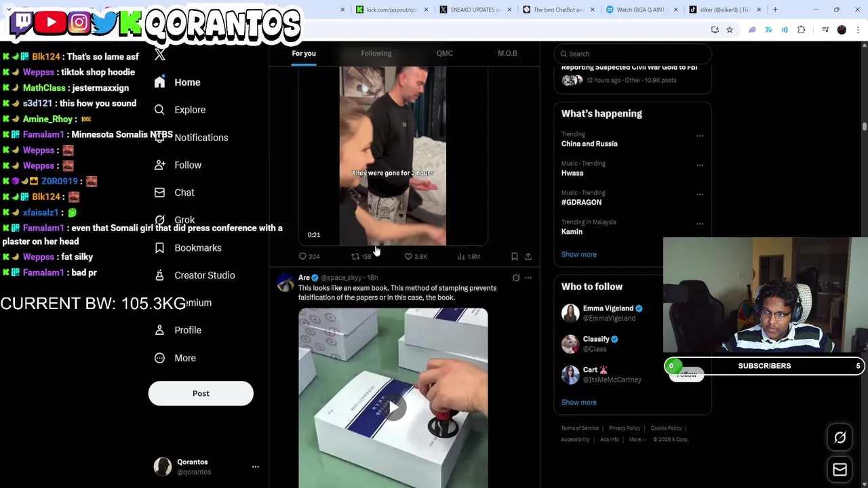This screenshot has height=488, width=868.
Task: Switch to the QMC tab
Action: point(445,54)
